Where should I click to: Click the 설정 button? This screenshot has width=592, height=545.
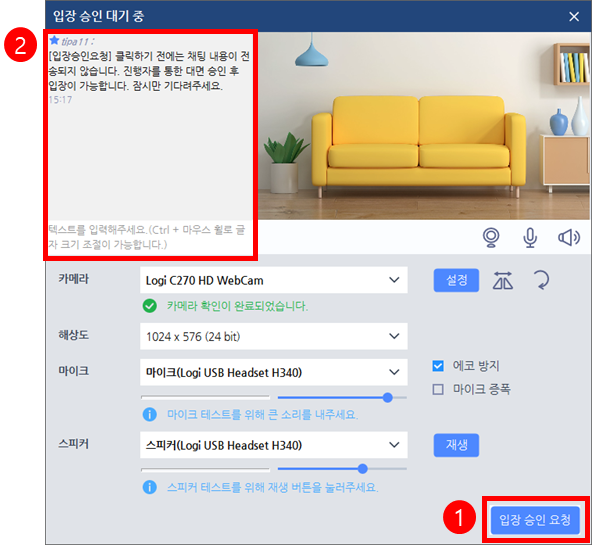[x=456, y=280]
